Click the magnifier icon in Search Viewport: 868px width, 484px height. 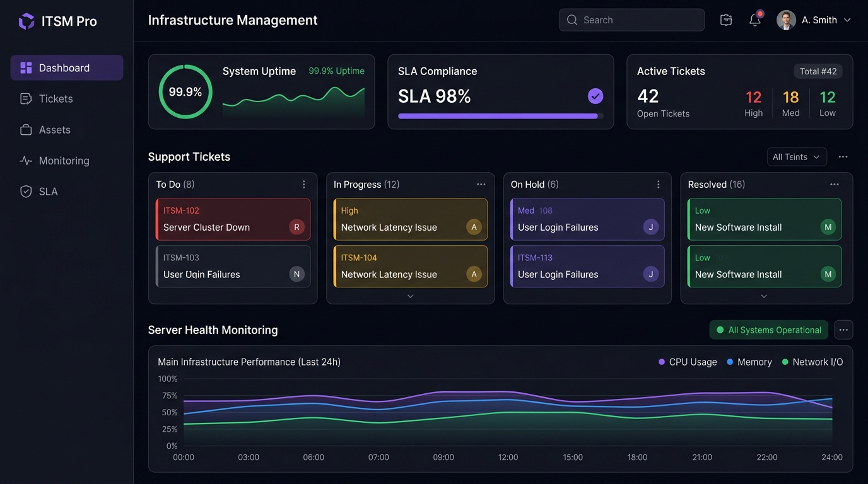[x=572, y=20]
